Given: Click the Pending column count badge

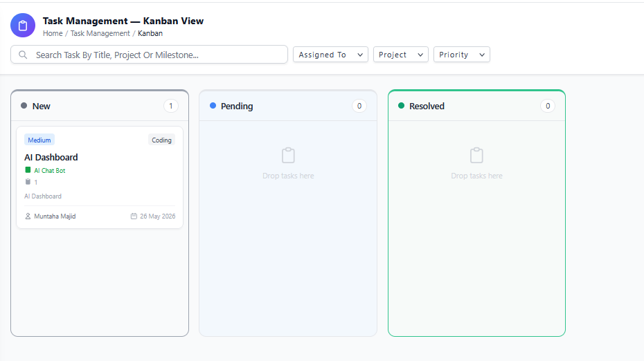Looking at the screenshot, I should click(359, 106).
